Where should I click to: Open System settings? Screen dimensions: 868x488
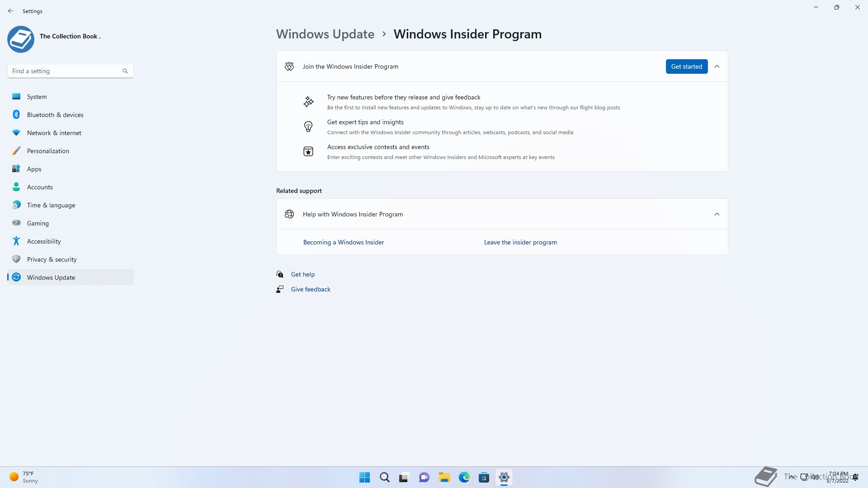click(x=71, y=97)
